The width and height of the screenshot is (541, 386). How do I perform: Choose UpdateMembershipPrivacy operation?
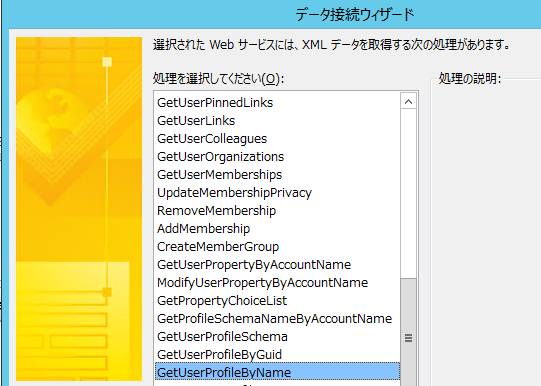277,192
